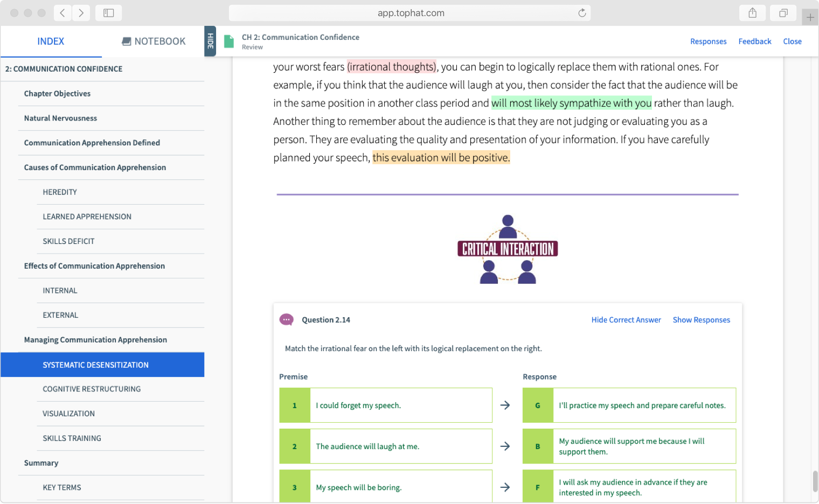
Task: Collapse sidebar with the HIDE tab
Action: (210, 41)
